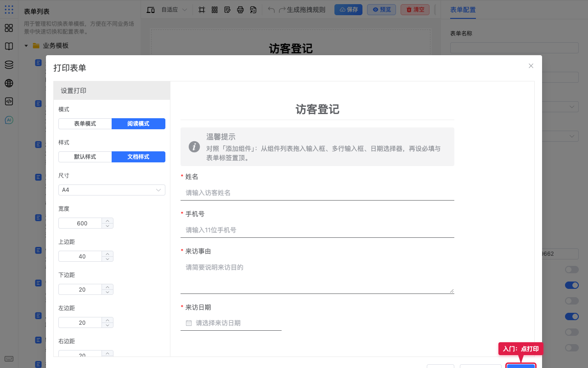Click the keyboard icon at sidebar bottom

(9, 359)
